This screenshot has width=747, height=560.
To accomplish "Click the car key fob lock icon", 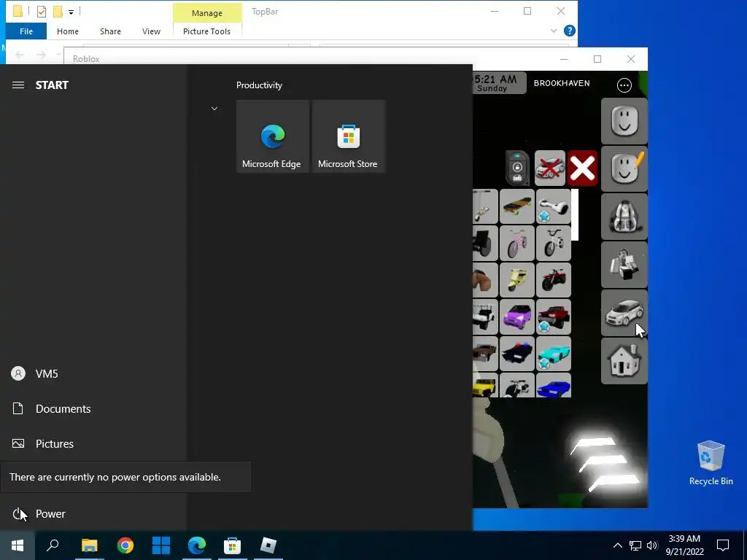I will click(517, 168).
